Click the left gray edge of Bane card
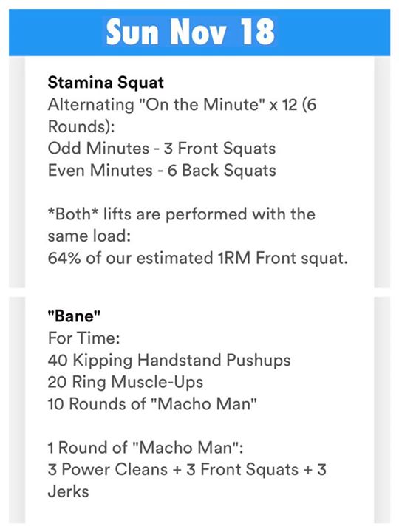This screenshot has width=399, height=532. coord(17,410)
